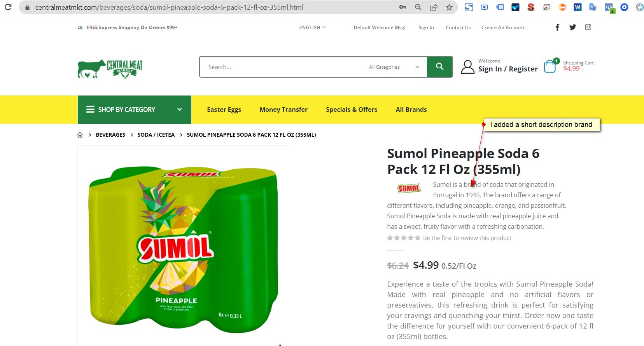The height and width of the screenshot is (346, 644).
Task: Open the blue S browser extension
Action: coord(469,7)
